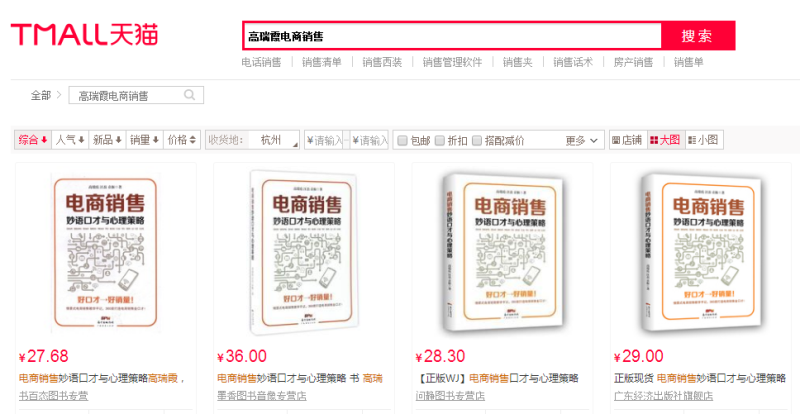Select 小图 small list view
800x414 pixels.
(703, 140)
